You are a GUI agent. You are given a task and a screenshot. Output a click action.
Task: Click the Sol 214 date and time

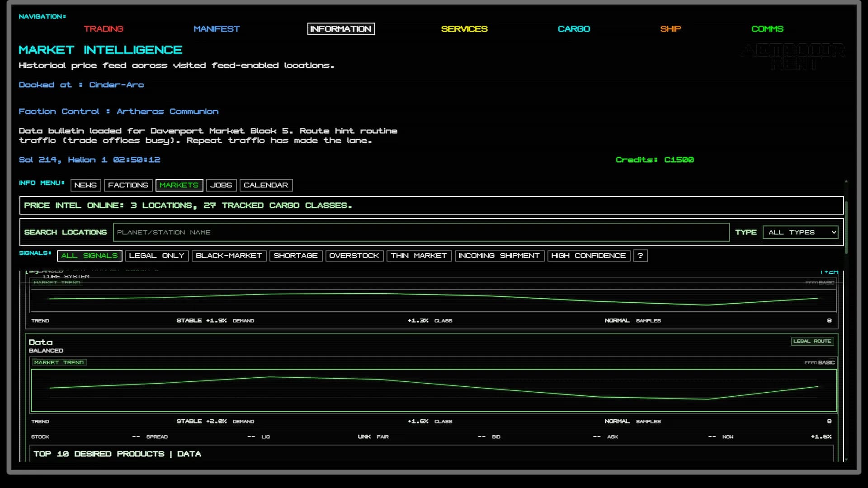click(x=90, y=160)
